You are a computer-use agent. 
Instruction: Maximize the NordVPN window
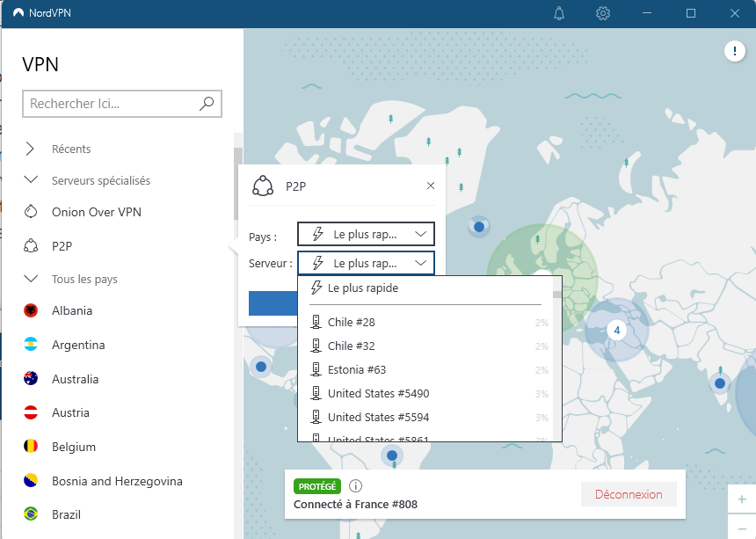[690, 13]
